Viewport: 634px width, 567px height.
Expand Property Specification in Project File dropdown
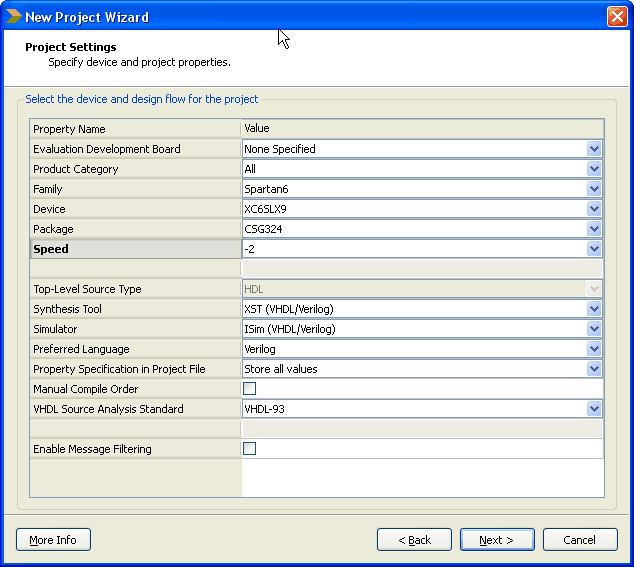(594, 369)
